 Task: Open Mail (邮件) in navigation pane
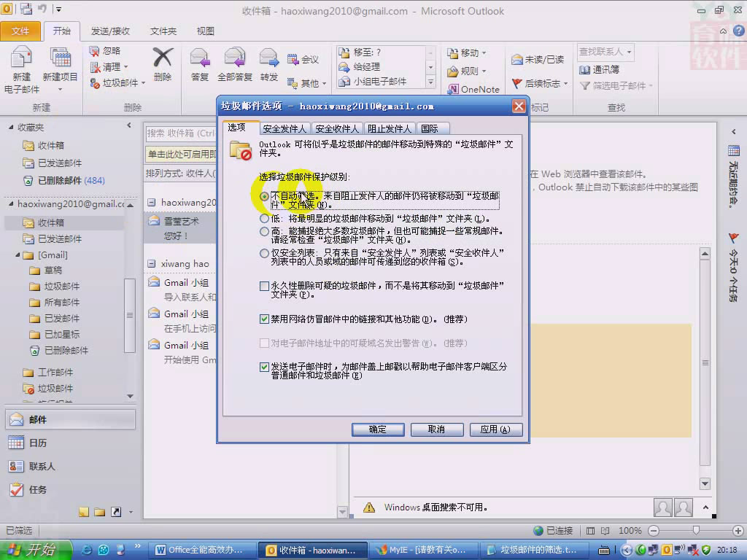[71, 419]
